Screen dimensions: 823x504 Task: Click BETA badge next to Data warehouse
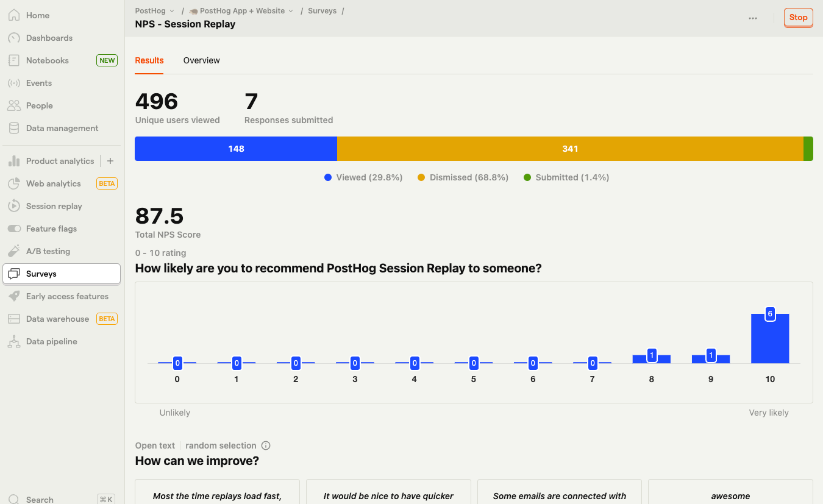click(107, 319)
